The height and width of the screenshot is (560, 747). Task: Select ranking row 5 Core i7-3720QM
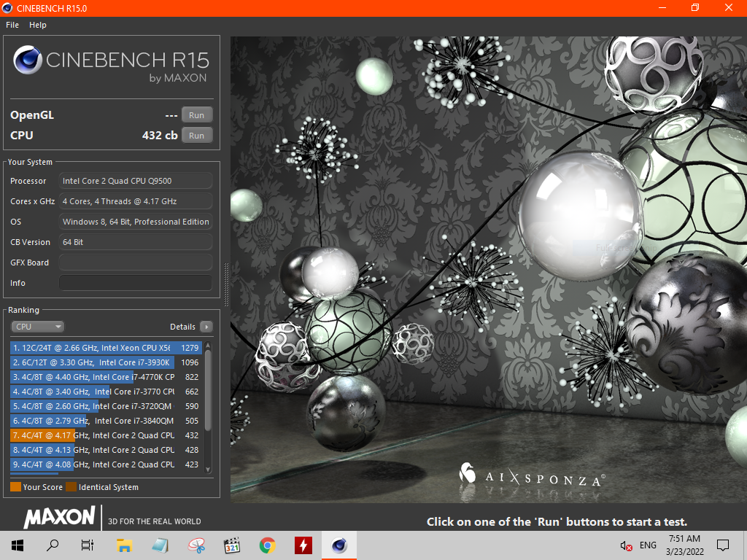coord(106,406)
